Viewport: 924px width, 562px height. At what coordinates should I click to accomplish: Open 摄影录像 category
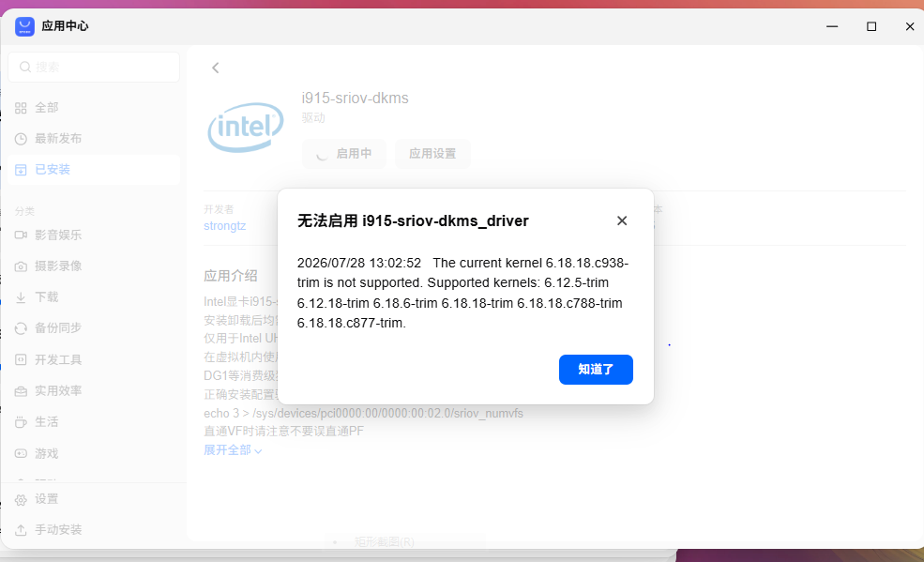[94, 266]
